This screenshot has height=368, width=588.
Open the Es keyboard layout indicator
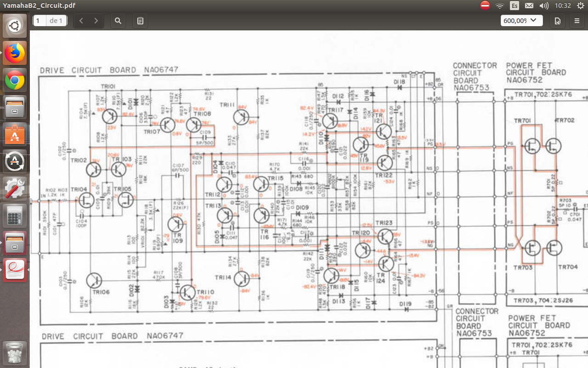pos(514,6)
